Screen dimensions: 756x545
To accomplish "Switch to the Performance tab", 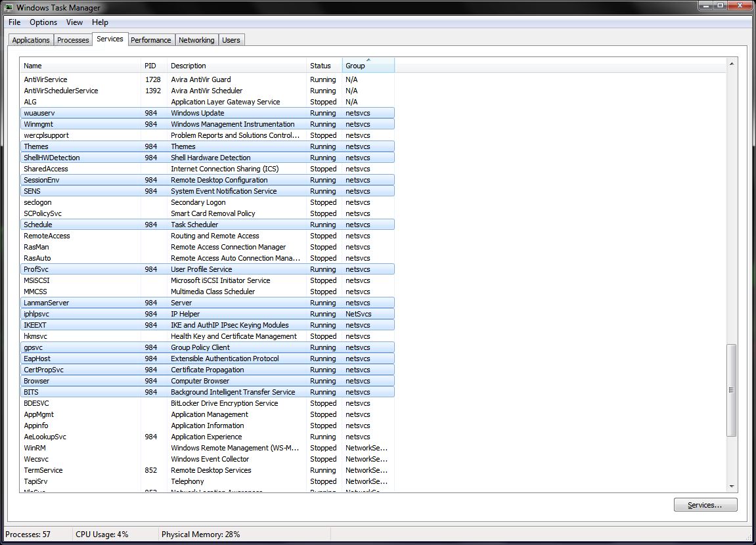I will pos(151,40).
